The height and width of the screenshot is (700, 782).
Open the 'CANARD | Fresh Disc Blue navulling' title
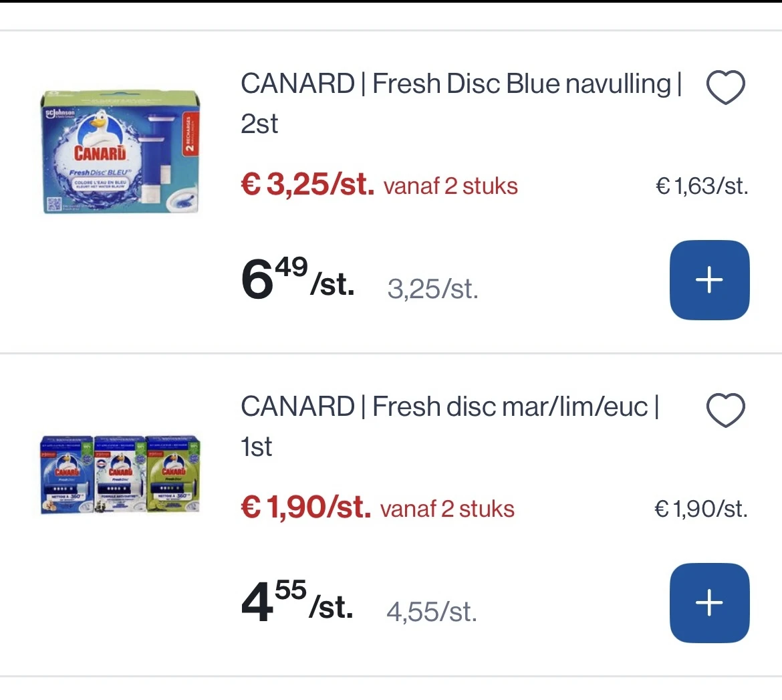(x=461, y=84)
